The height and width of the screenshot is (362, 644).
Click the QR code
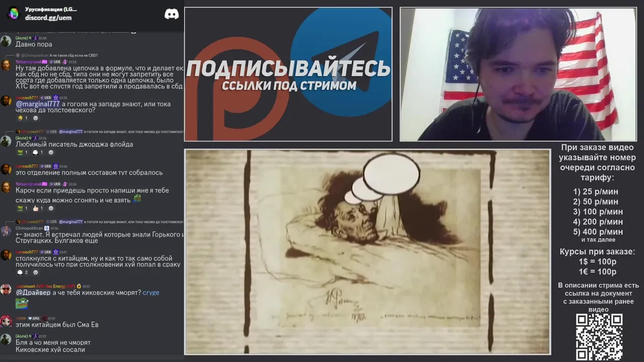(599, 337)
